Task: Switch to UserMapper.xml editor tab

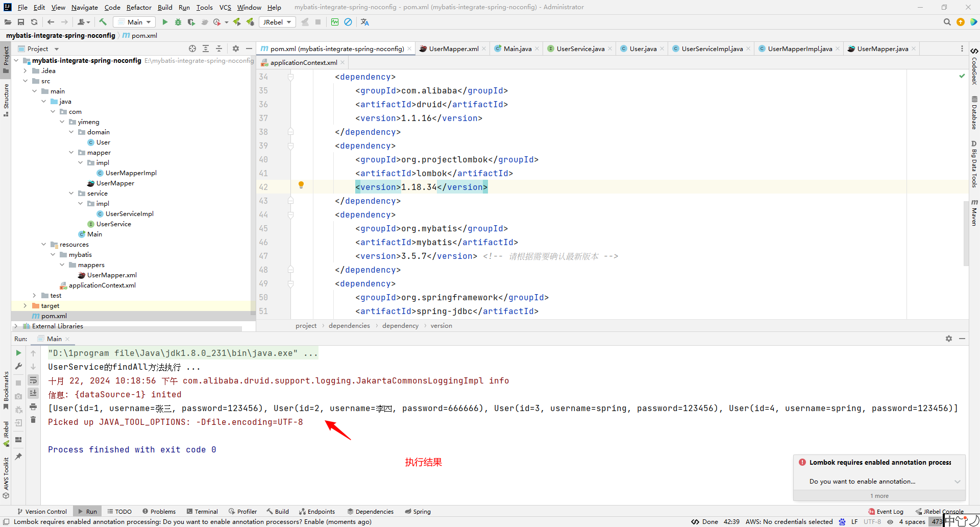Action: point(453,49)
